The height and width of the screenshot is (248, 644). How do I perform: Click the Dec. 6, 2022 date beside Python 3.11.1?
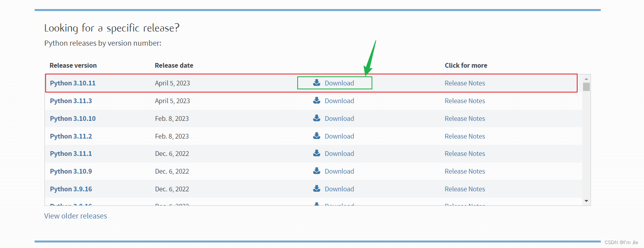(x=172, y=154)
